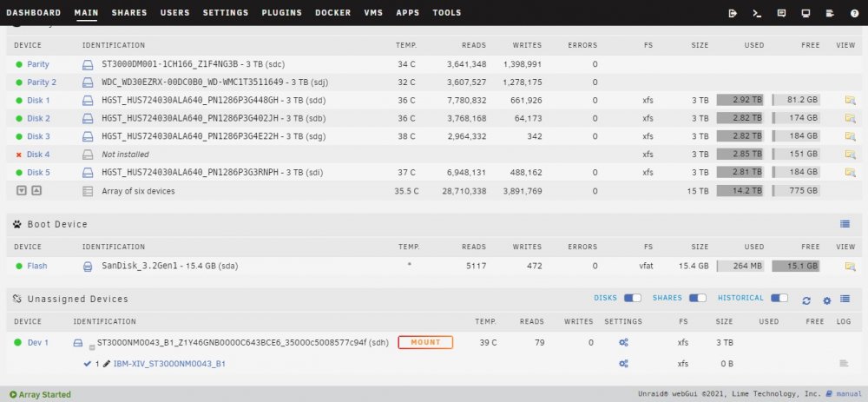Click Flash free bar 15.1 GB
This screenshot has height=402, width=868.
coord(795,266)
